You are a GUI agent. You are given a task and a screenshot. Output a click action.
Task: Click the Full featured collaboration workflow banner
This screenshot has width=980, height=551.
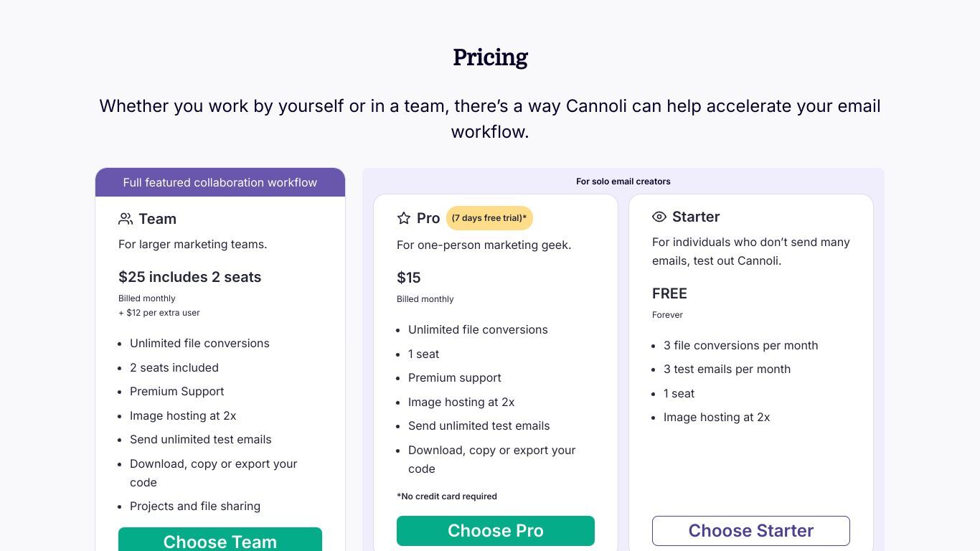point(220,182)
